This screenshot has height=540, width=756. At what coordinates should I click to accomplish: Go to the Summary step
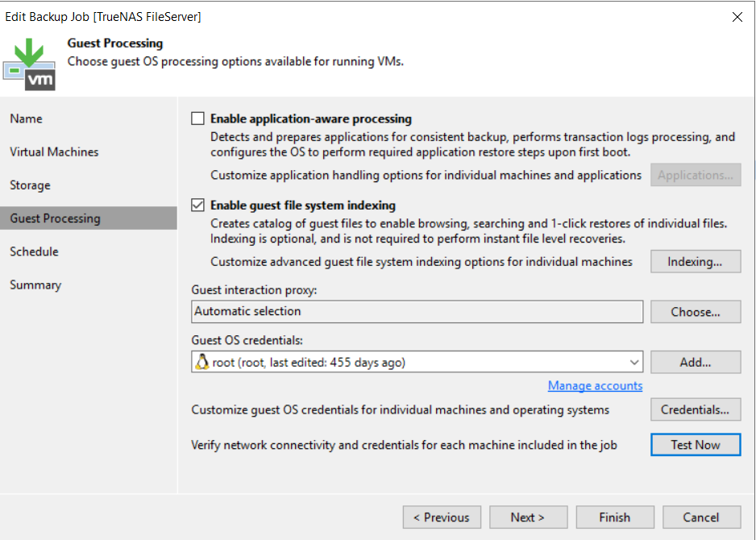pos(35,285)
